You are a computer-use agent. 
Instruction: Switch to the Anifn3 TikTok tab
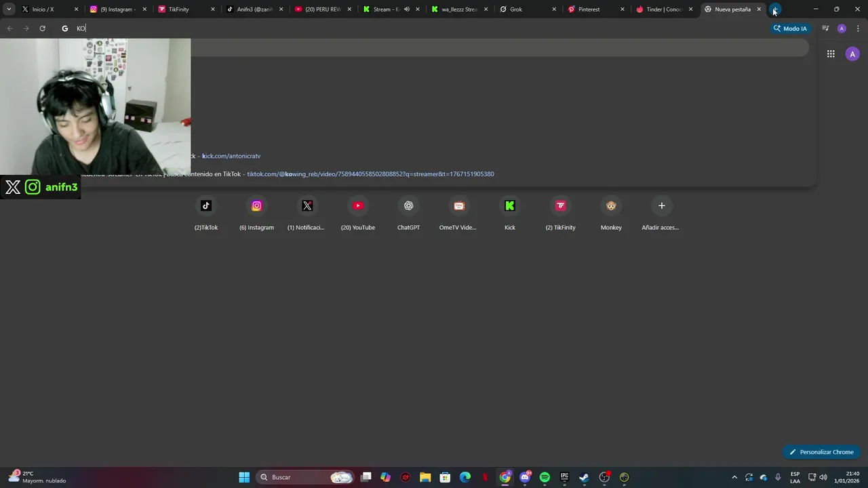(x=254, y=9)
